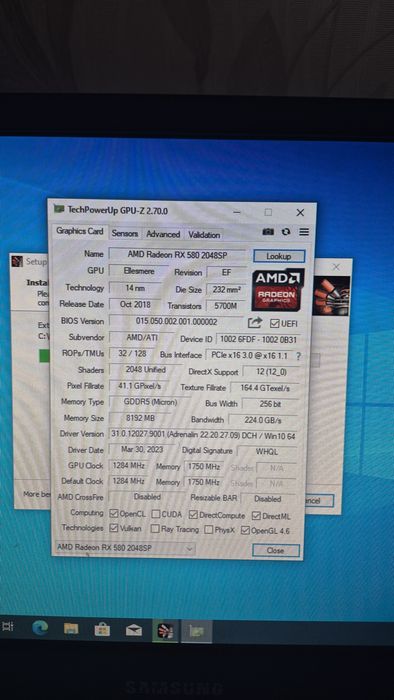Click the Texture Fillrate value 164.4 GTexel/s

point(265,388)
